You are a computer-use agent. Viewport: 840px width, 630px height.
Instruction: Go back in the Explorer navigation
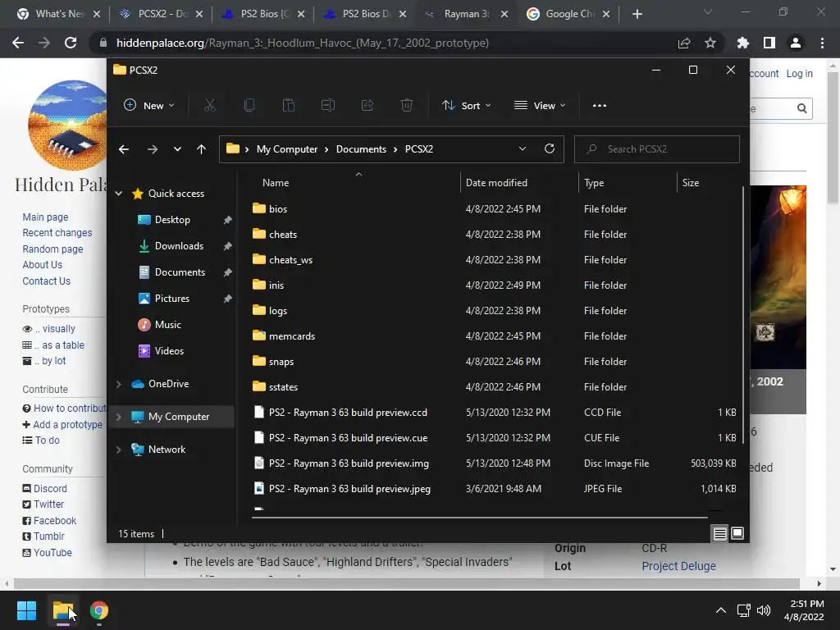pos(124,149)
